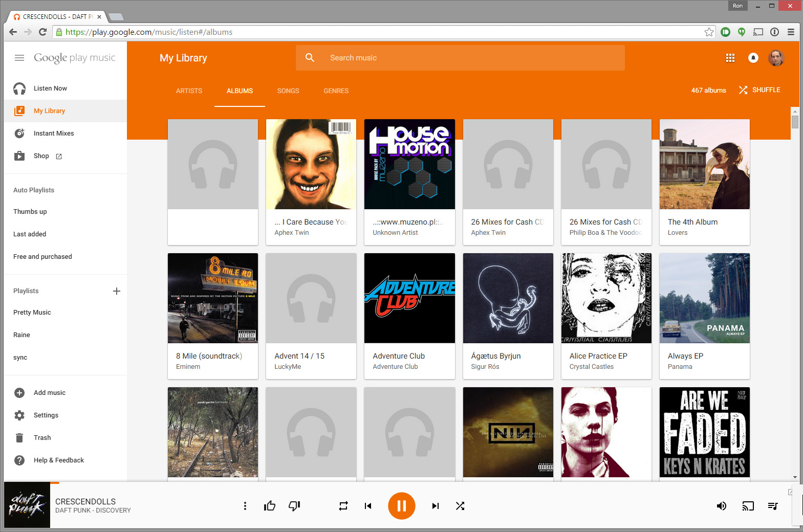The width and height of the screenshot is (803, 532).
Task: Click the search magnifier icon
Action: click(x=310, y=58)
